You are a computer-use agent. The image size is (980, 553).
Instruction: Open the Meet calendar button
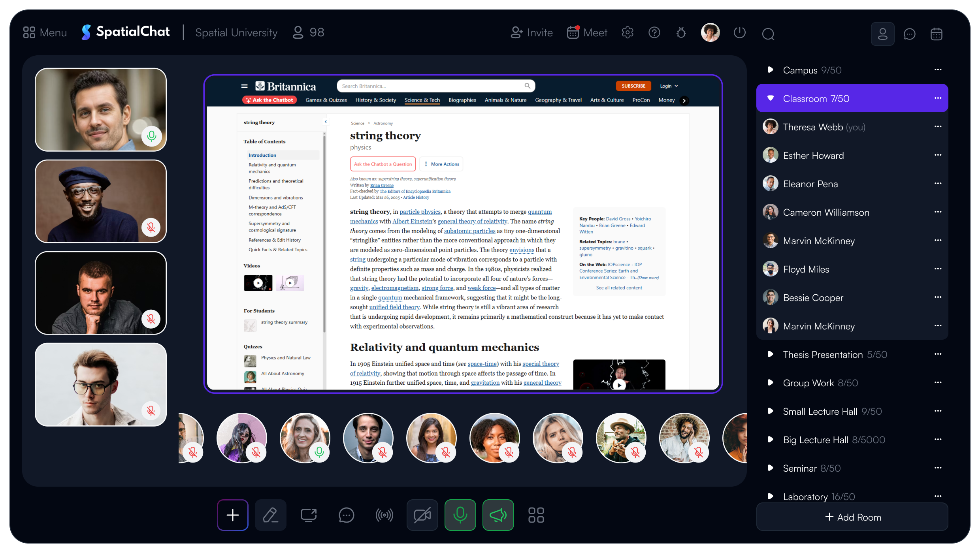tap(587, 32)
